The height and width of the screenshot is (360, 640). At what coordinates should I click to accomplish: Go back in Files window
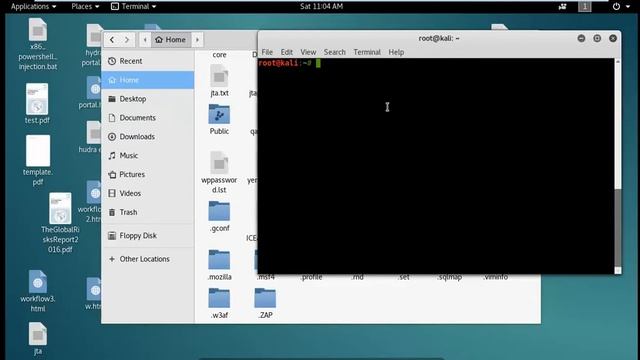(x=112, y=40)
